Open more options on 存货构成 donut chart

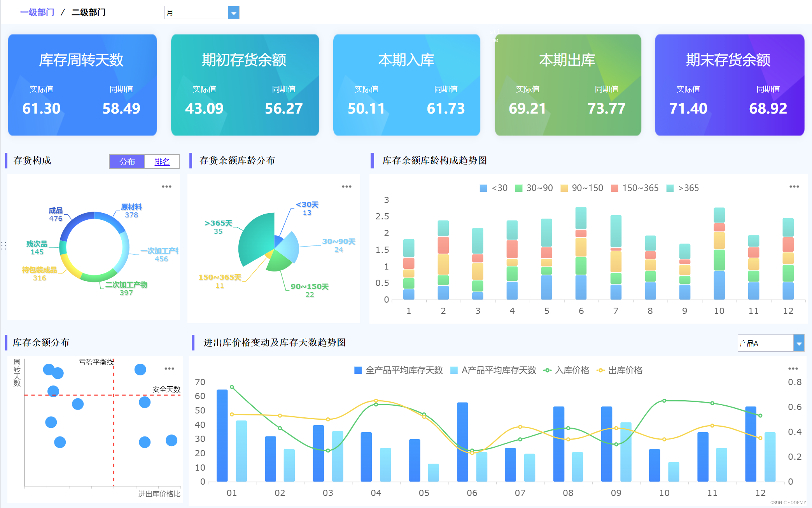[166, 187]
